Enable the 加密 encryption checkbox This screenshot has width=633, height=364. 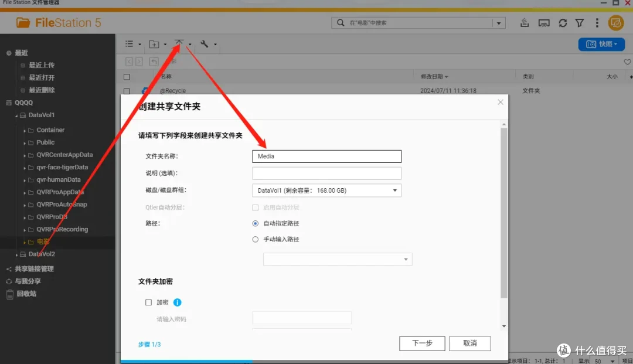click(148, 303)
